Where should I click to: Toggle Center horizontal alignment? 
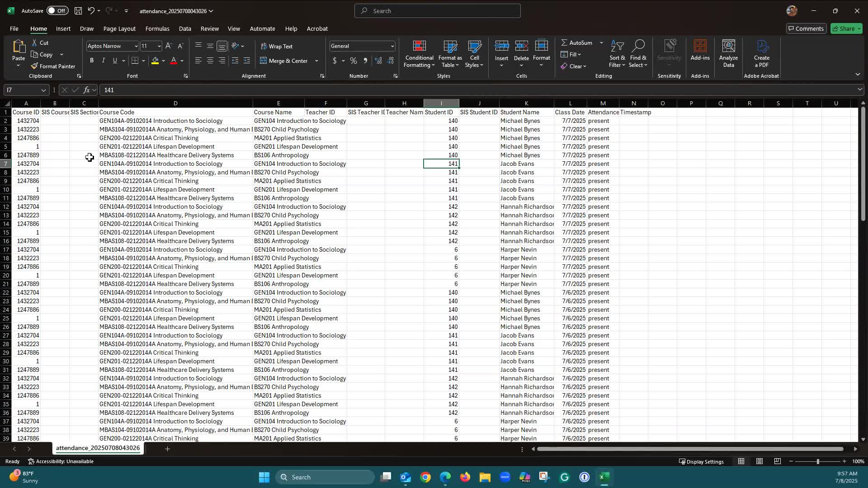[x=210, y=61]
